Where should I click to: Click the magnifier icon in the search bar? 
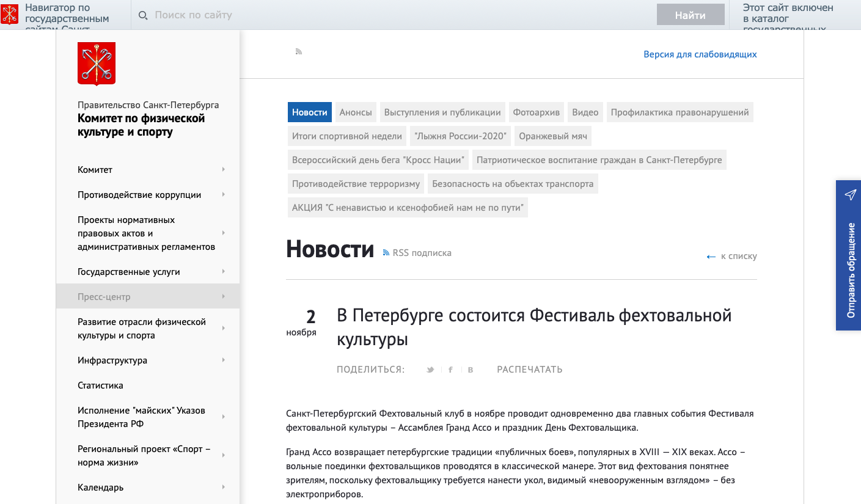click(143, 15)
